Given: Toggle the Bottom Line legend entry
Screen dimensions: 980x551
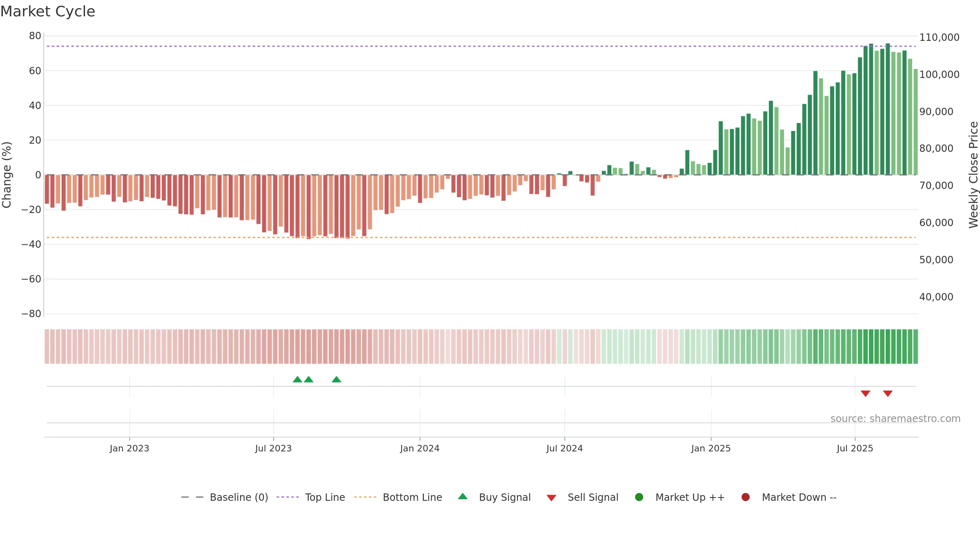Looking at the screenshot, I should [x=398, y=497].
